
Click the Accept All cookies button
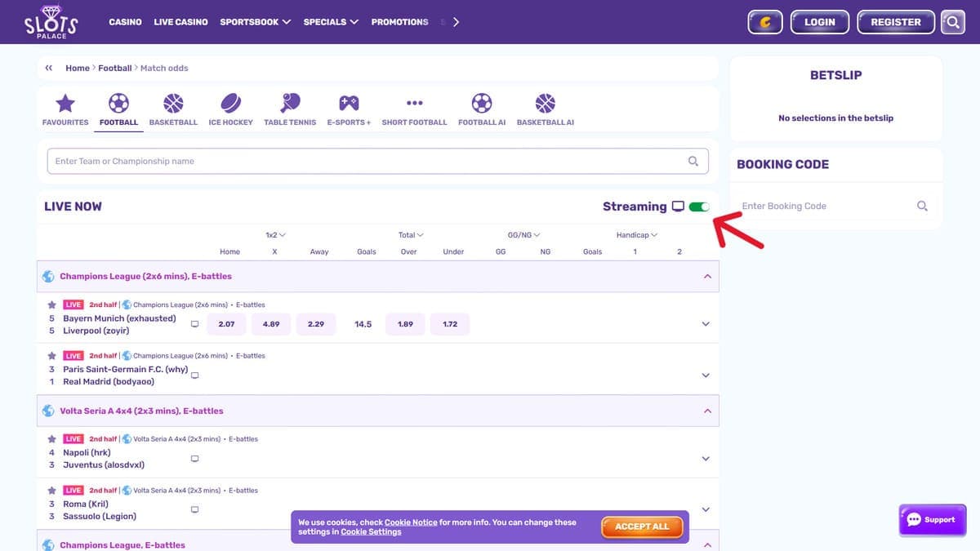tap(642, 527)
